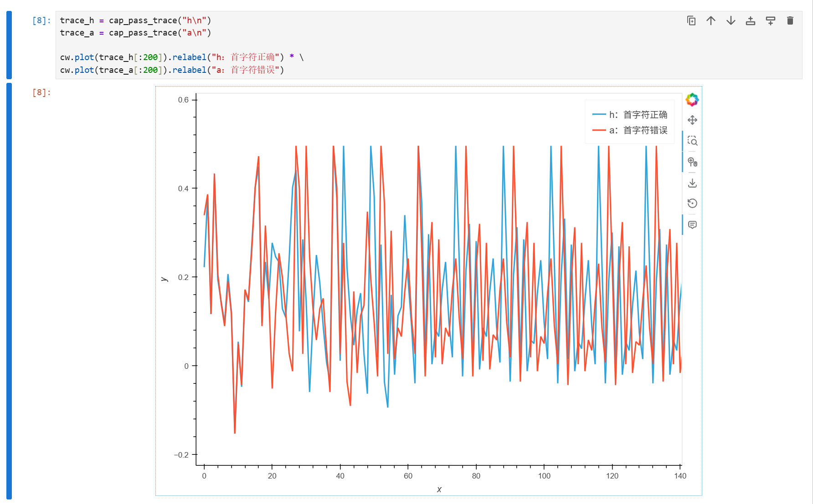This screenshot has width=813, height=504.
Task: Insert a cell below this one
Action: click(x=771, y=20)
